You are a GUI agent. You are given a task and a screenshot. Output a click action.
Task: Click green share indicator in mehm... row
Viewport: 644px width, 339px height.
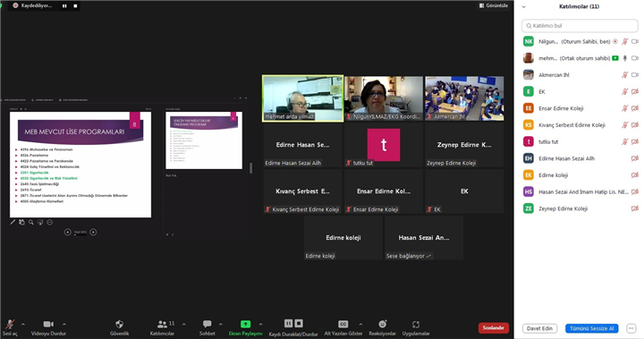coord(615,58)
